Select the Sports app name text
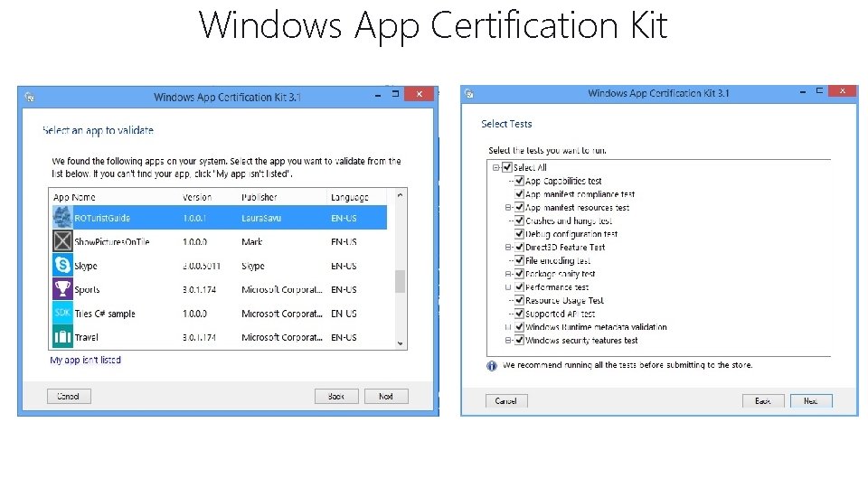Viewport: 868px width, 488px height. [x=87, y=289]
